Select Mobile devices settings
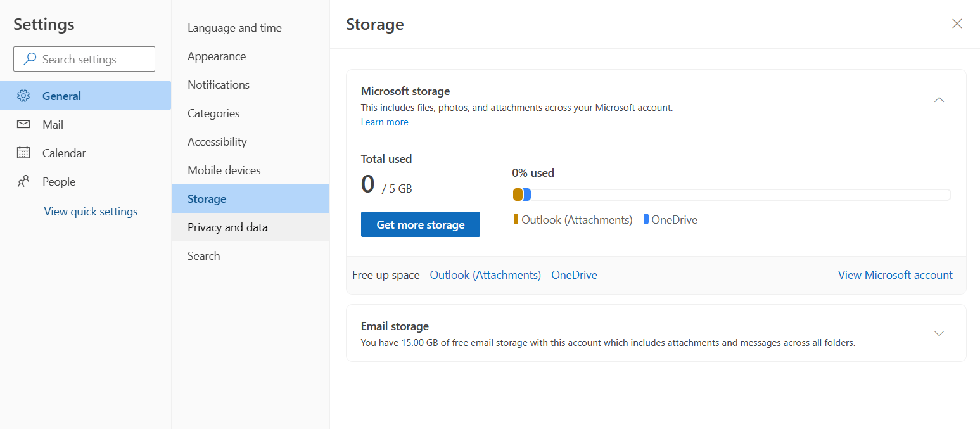Viewport: 980px width, 429px height. [x=250, y=170]
